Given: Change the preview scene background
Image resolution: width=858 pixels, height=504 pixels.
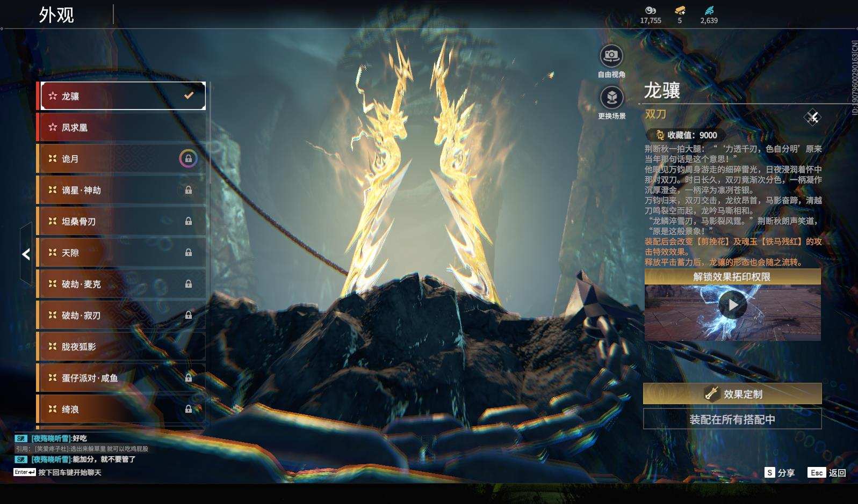Looking at the screenshot, I should (611, 98).
